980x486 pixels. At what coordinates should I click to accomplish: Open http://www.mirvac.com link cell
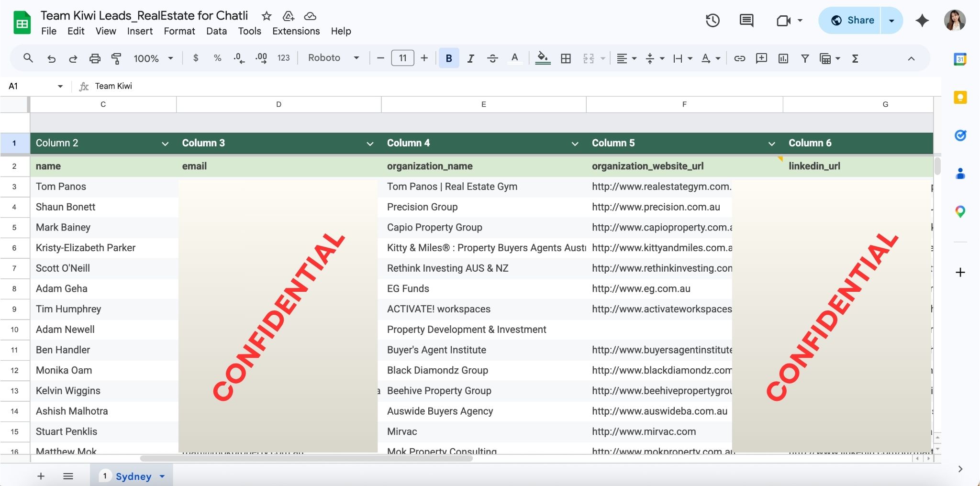tap(644, 431)
